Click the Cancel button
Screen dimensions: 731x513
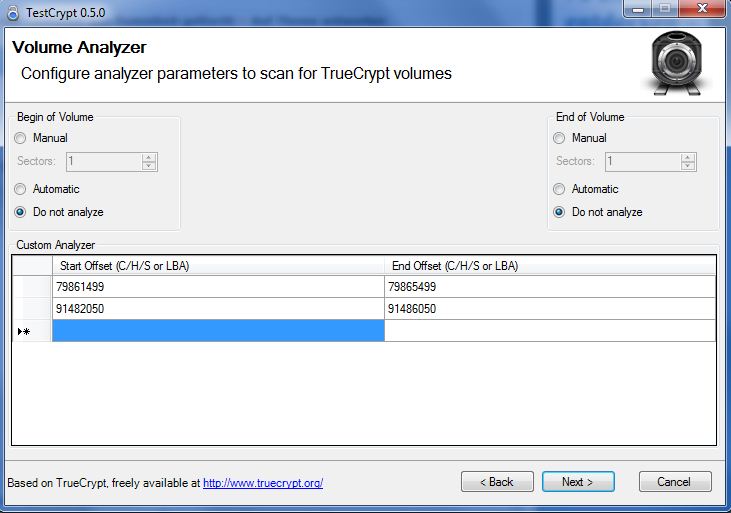click(x=675, y=482)
